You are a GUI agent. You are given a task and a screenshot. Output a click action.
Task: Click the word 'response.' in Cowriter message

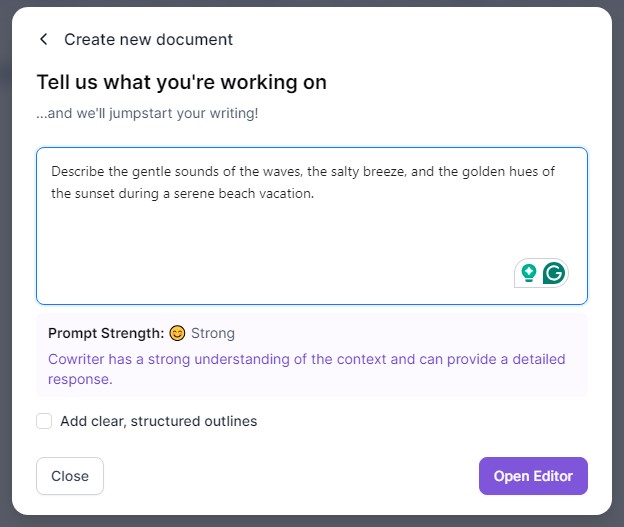click(80, 380)
